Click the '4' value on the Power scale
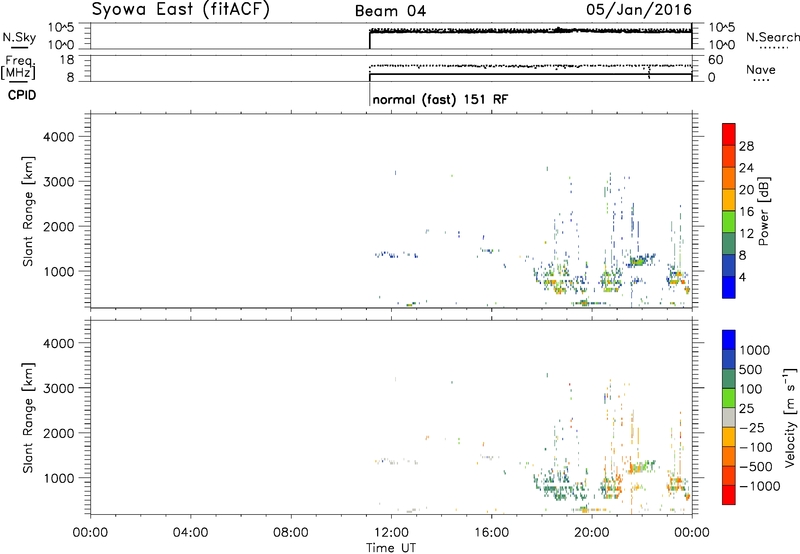The image size is (800, 554). [742, 278]
